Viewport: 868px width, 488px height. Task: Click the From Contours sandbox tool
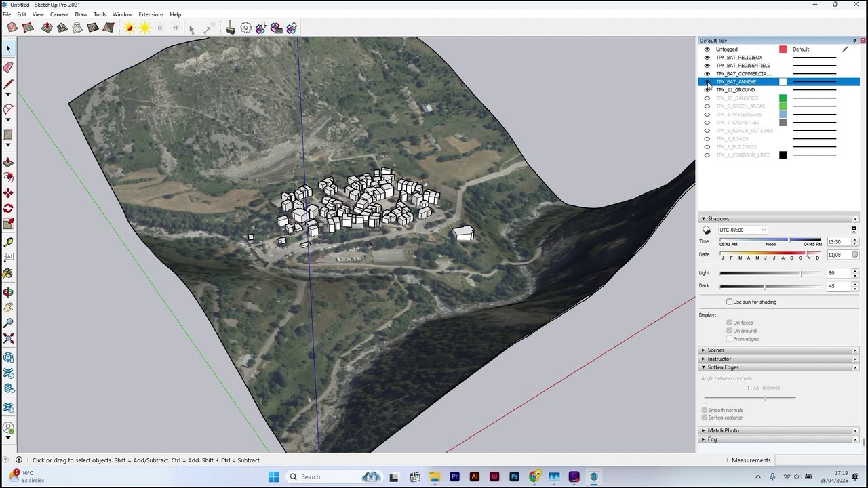click(x=12, y=28)
